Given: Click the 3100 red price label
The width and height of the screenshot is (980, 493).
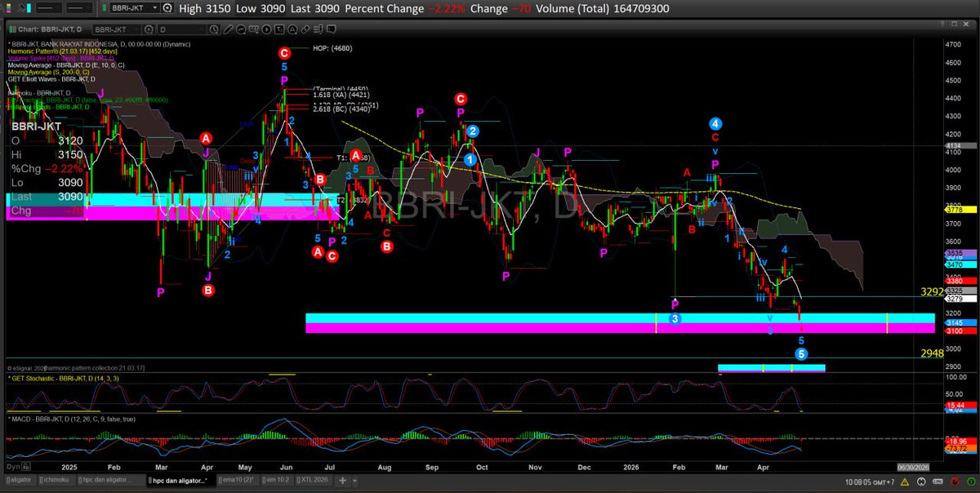Looking at the screenshot, I should (x=960, y=331).
